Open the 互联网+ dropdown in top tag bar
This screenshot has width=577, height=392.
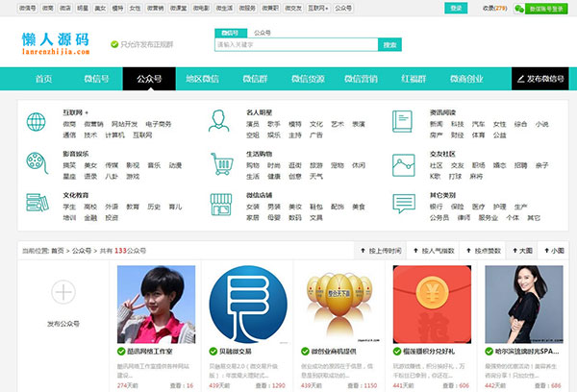coord(318,8)
